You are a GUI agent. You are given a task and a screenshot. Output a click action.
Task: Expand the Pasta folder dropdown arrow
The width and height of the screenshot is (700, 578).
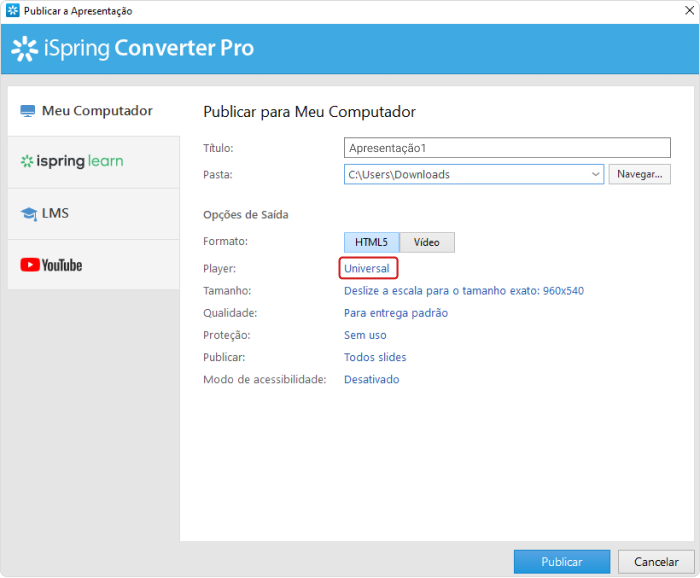pyautogui.click(x=596, y=175)
